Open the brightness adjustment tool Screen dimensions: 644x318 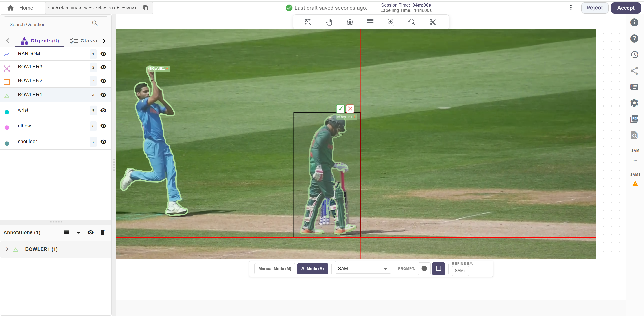coord(350,22)
